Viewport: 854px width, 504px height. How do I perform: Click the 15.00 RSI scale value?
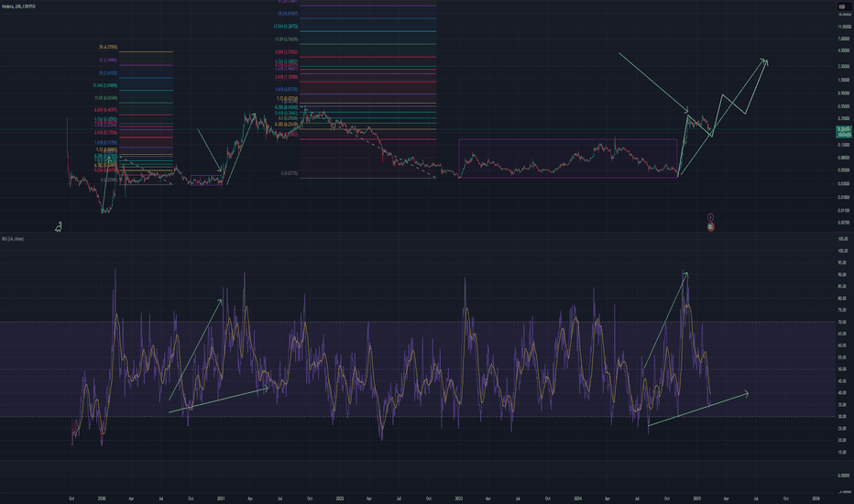pyautogui.click(x=843, y=453)
